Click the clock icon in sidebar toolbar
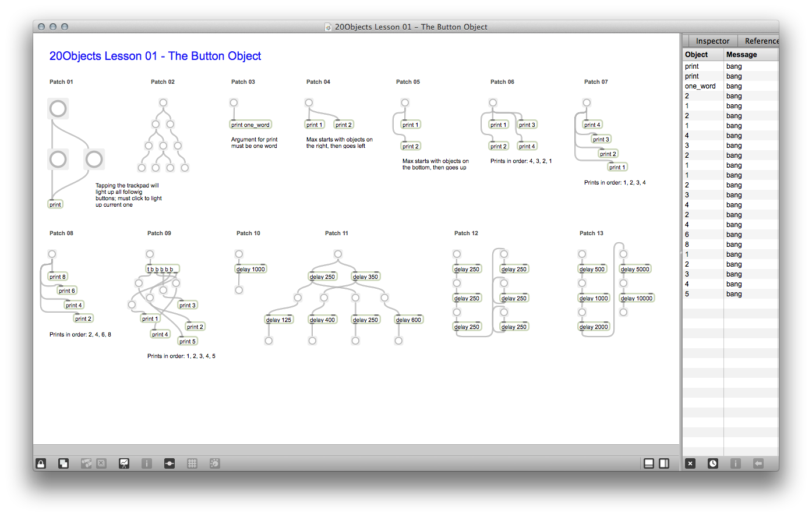This screenshot has width=812, height=517. [713, 463]
